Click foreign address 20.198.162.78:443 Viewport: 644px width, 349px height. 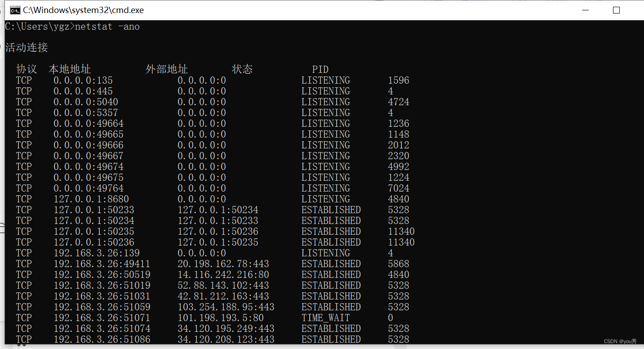(223, 264)
